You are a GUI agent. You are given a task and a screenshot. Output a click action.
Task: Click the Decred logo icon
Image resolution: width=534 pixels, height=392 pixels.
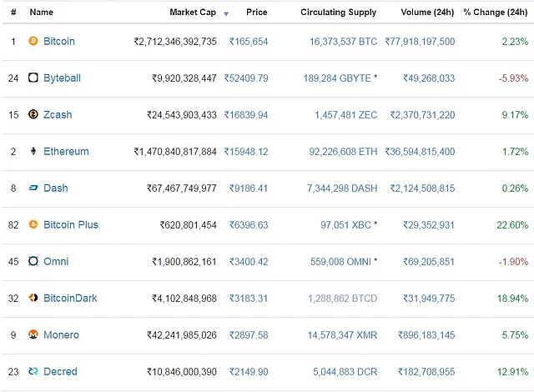coord(33,371)
